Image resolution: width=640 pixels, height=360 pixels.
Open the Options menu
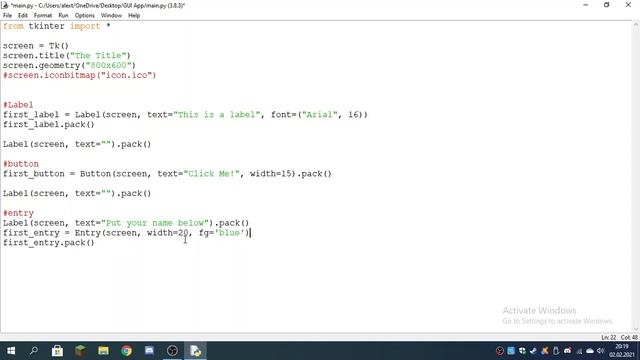click(84, 16)
